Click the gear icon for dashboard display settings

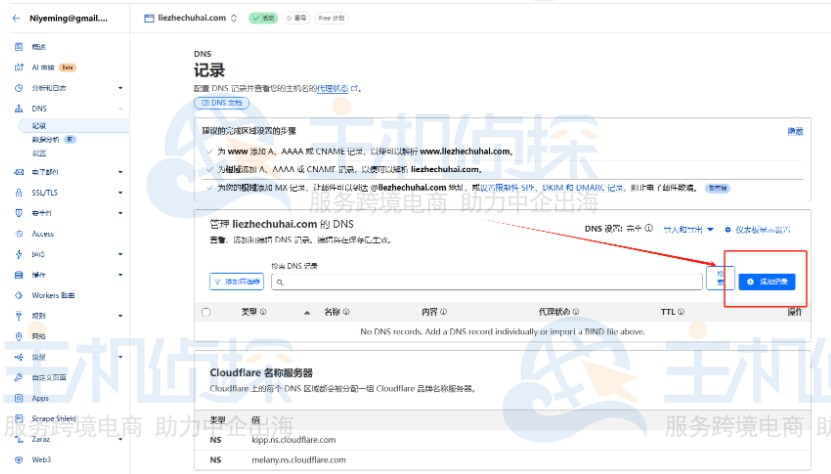coord(728,230)
